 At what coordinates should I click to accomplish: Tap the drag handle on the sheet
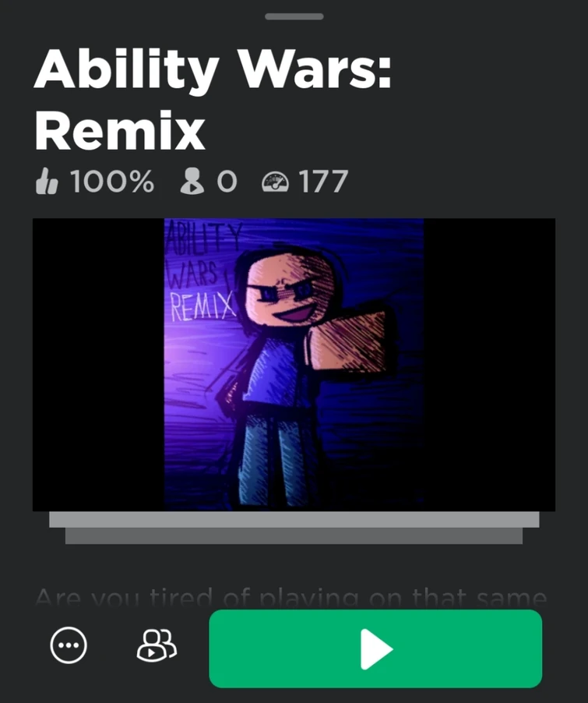tap(294, 16)
